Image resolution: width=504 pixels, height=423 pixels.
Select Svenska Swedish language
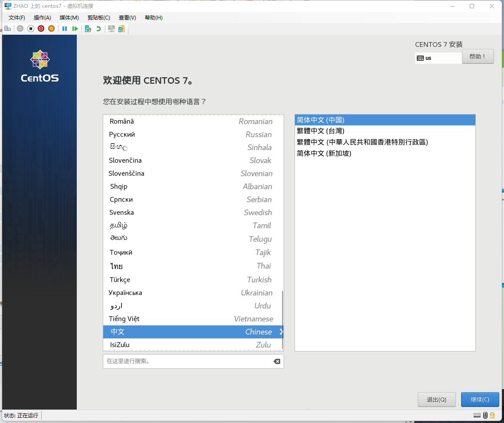coord(192,213)
